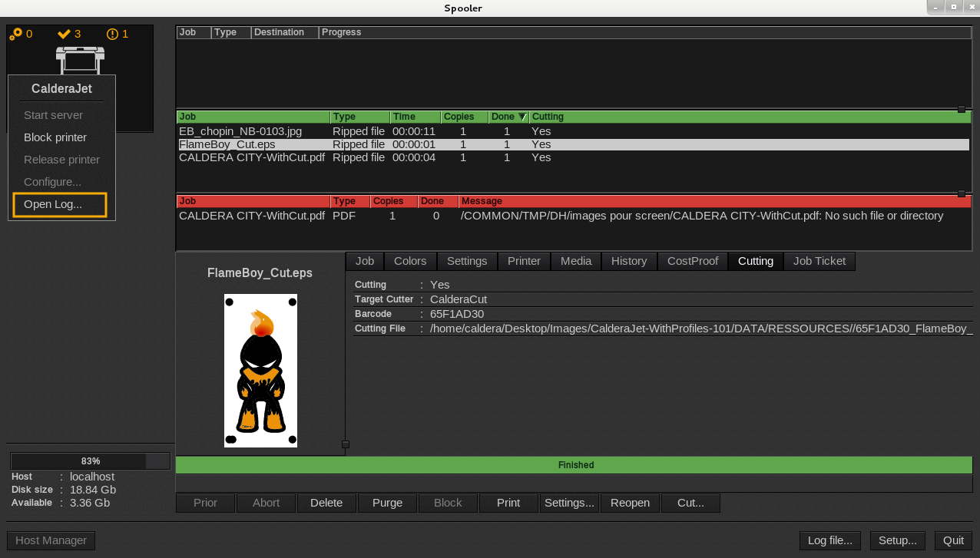Choose Block printer from the context menu
Screen dimensions: 980x558
tap(55, 137)
